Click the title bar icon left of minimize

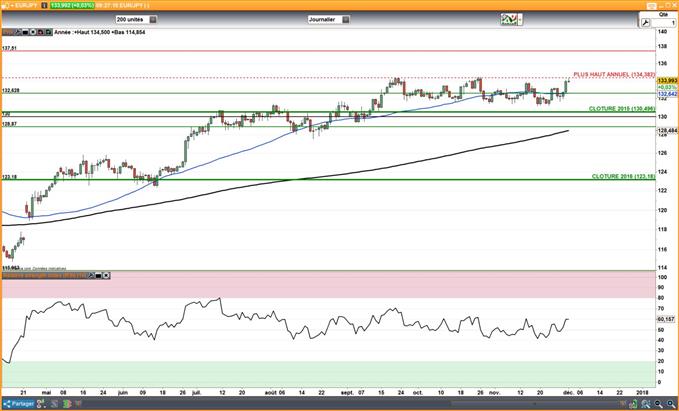(x=652, y=6)
